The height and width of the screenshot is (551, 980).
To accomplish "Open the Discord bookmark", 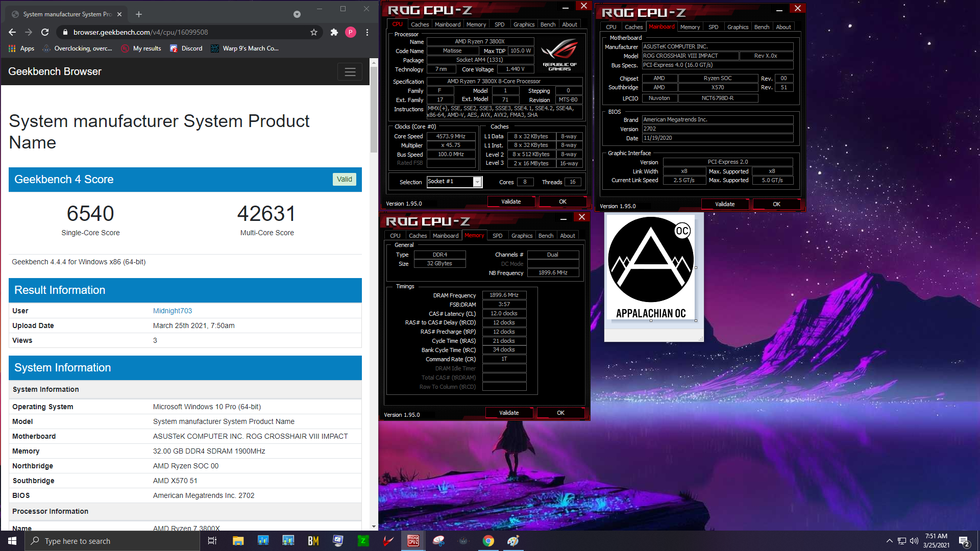I will point(186,48).
